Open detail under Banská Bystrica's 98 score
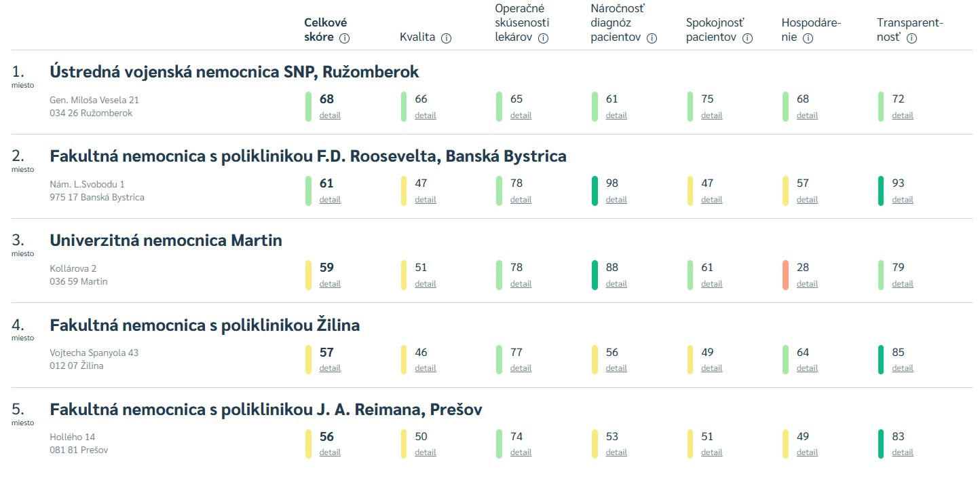980x500 pixels. [x=616, y=200]
